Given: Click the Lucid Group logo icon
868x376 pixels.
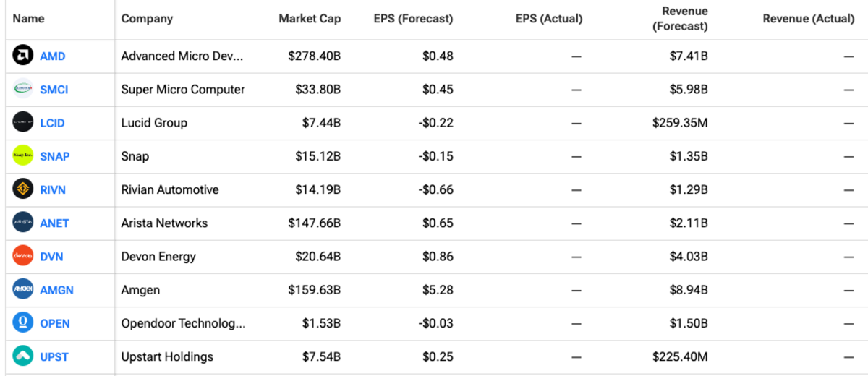Looking at the screenshot, I should tap(23, 122).
